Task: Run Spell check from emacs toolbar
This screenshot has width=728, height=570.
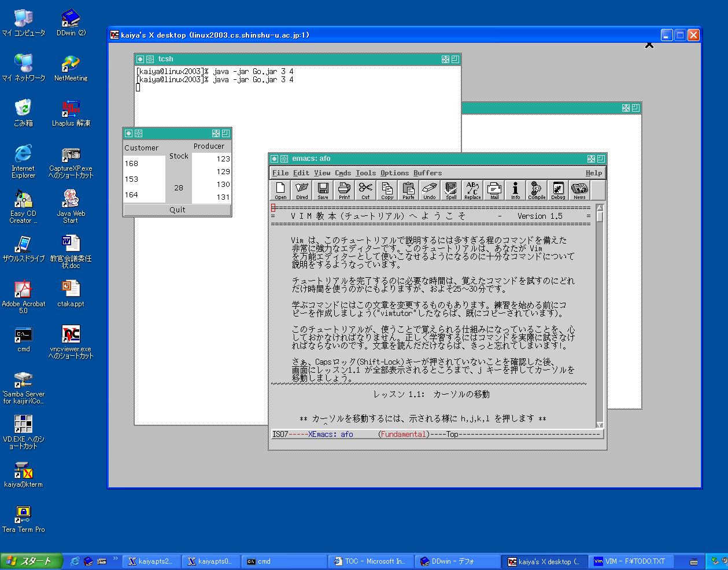Action: [x=451, y=190]
